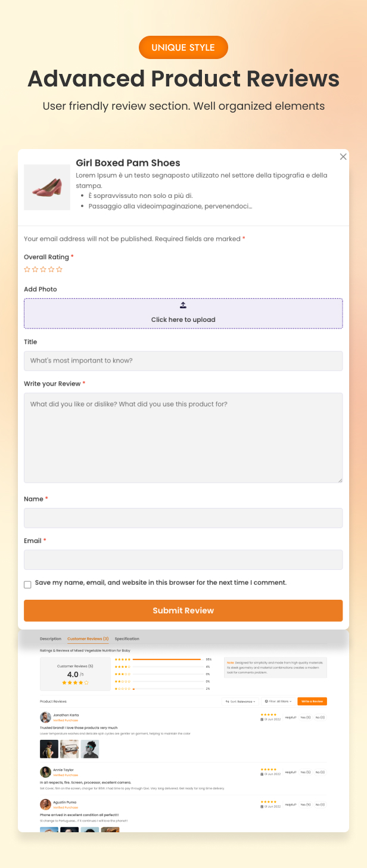This screenshot has height=868, width=367.
Task: Switch to the Description tab
Action: click(51, 638)
